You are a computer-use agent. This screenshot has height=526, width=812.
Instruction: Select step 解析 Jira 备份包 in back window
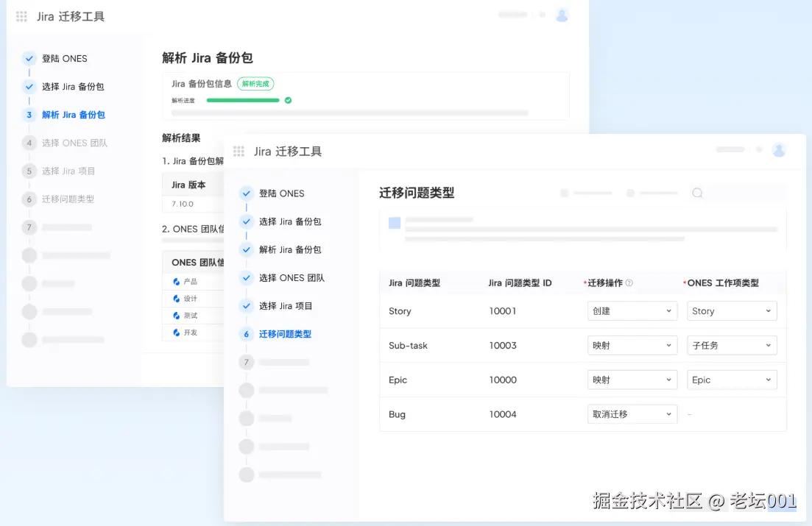tap(74, 115)
